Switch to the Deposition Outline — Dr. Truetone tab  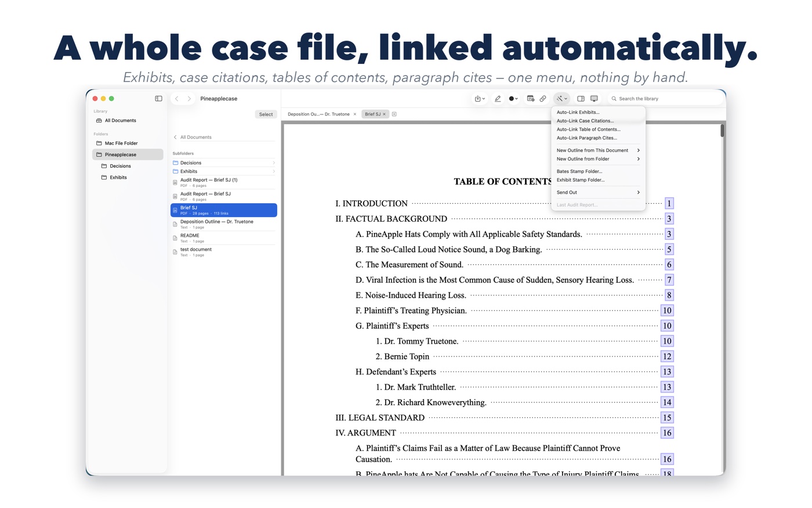click(318, 114)
